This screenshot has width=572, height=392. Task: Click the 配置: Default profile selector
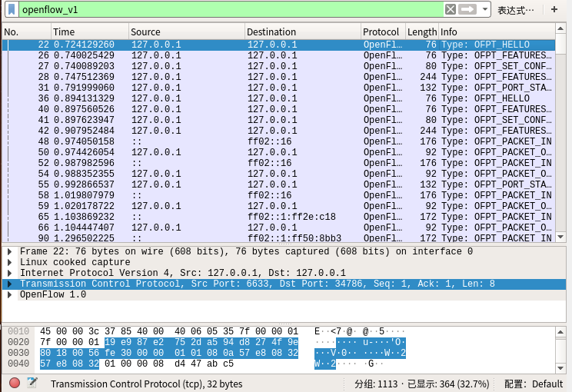pos(534,384)
